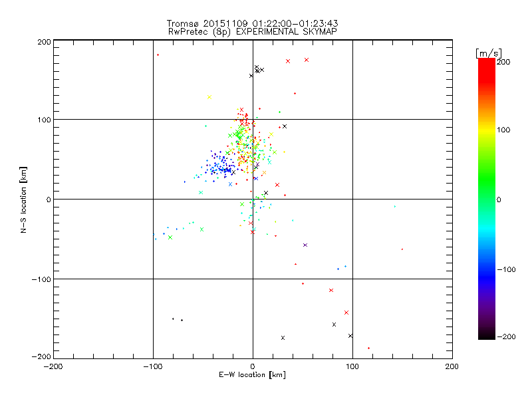The height and width of the screenshot is (399, 532).
Task: Click the isolated cyan dot near the right edge
Action: pyautogui.click(x=395, y=206)
